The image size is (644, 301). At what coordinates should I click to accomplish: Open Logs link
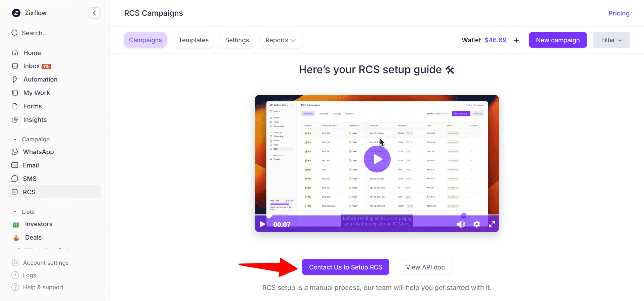30,275
